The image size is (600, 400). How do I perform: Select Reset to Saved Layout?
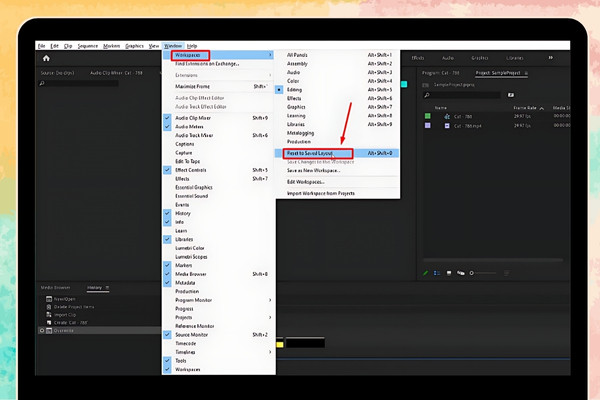point(338,153)
